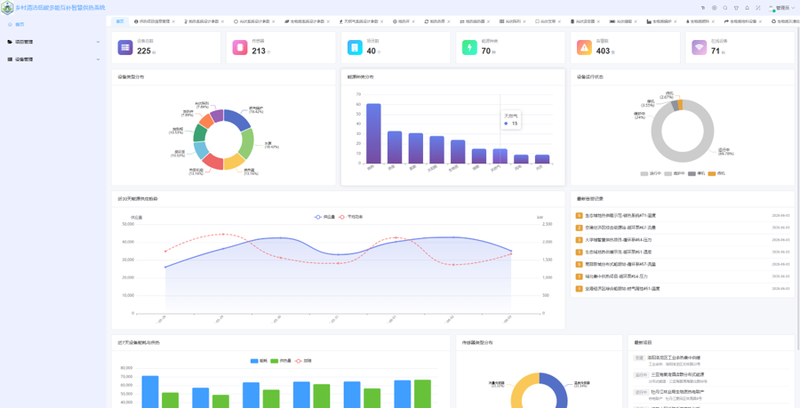Click the pink sensor card icon showing 213
This screenshot has width=800, height=408.
[x=240, y=47]
